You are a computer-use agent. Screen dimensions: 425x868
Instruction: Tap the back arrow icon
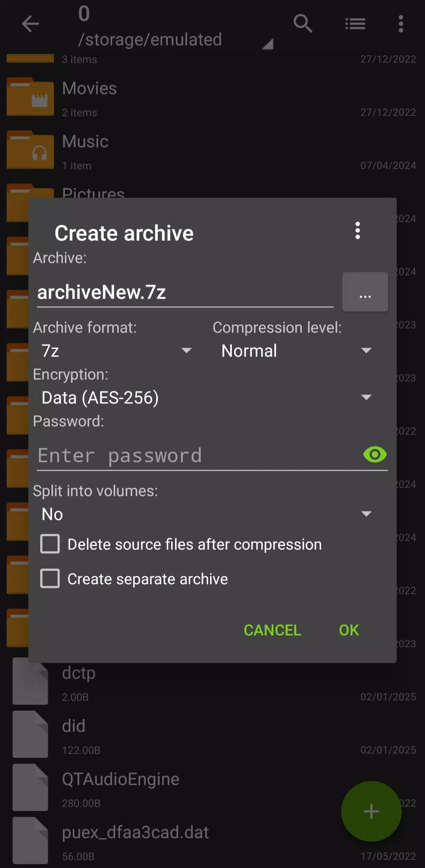pyautogui.click(x=30, y=24)
